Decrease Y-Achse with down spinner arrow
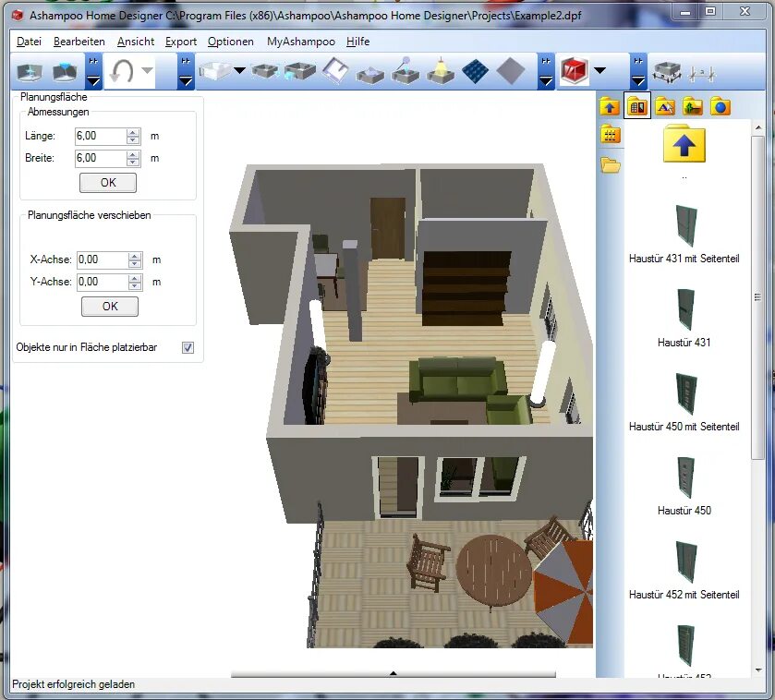Viewport: 775px width, 700px height. click(x=135, y=286)
